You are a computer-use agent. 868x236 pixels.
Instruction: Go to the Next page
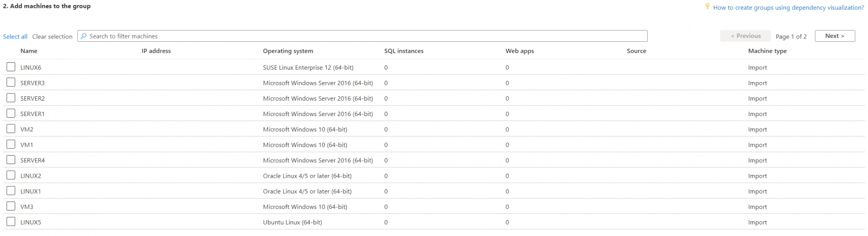[835, 36]
